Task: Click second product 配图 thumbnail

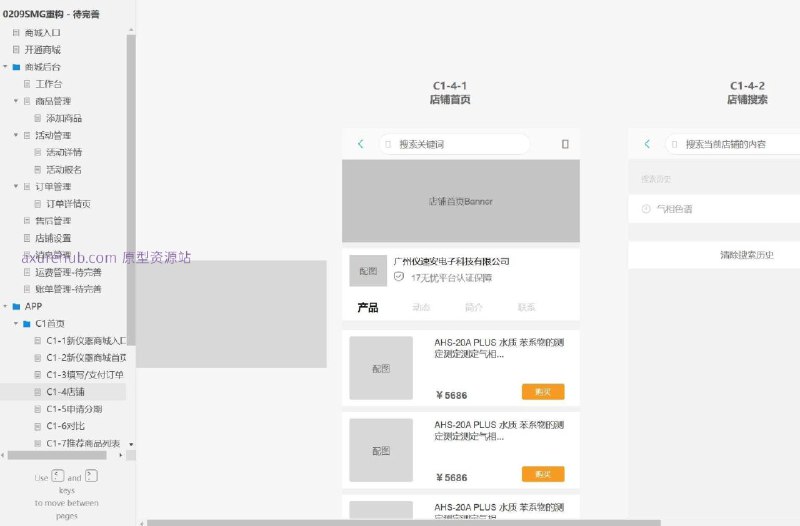Action: pyautogui.click(x=381, y=450)
